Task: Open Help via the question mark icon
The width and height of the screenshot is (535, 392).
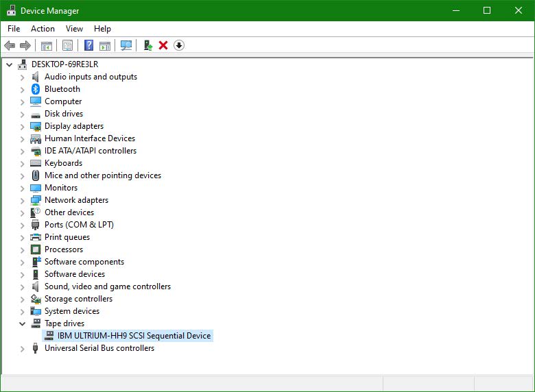Action: tap(88, 45)
